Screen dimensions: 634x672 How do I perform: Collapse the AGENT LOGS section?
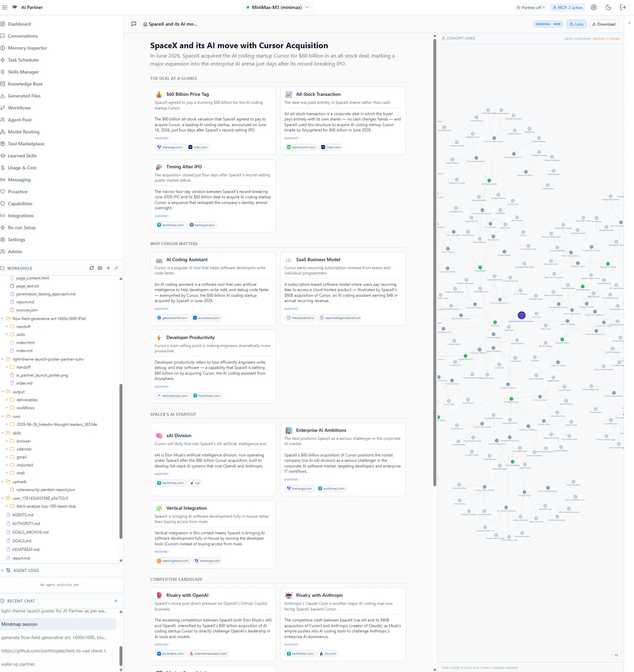3,570
